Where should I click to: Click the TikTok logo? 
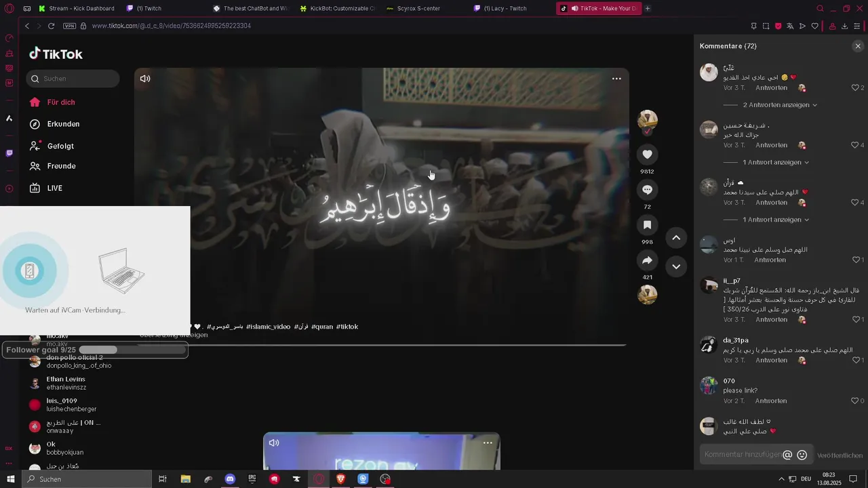coord(56,54)
